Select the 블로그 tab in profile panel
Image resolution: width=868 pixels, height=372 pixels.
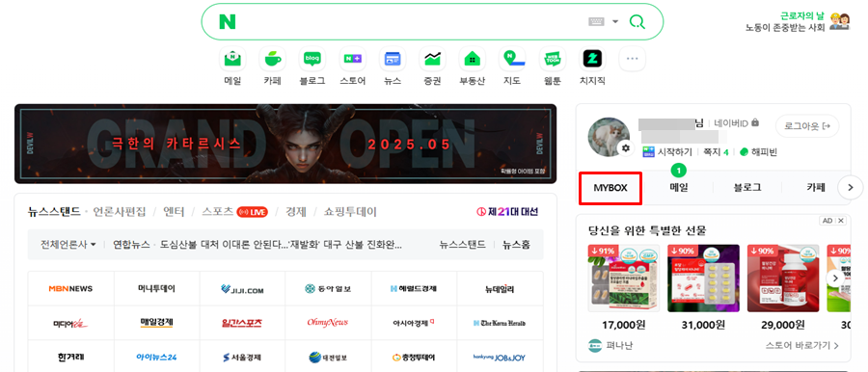[747, 188]
